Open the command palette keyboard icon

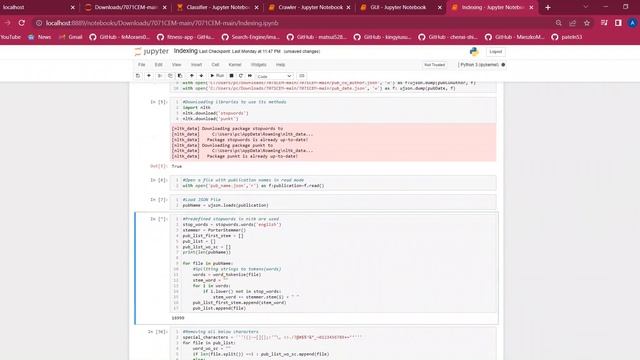(302, 76)
